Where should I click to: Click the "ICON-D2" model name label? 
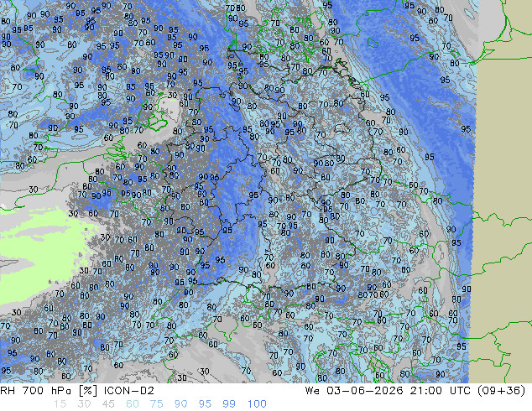pos(129,391)
